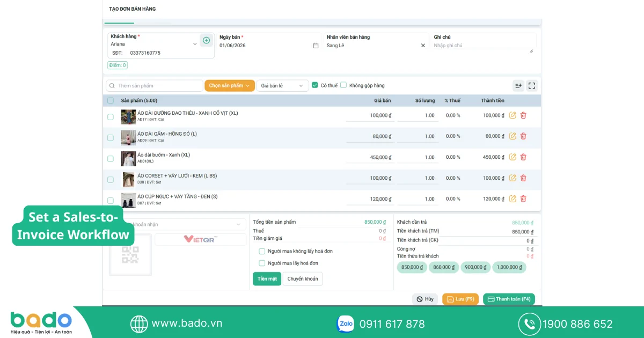
Task: Pick the 850,000 ₫ quick amount
Action: [412, 267]
